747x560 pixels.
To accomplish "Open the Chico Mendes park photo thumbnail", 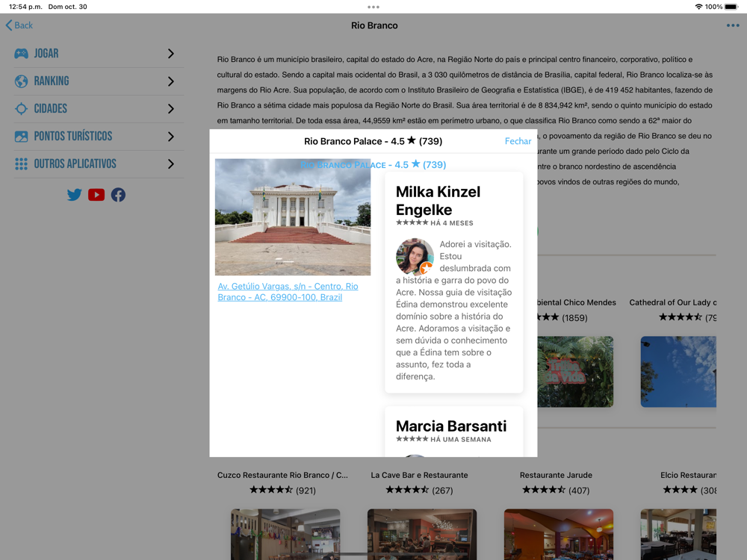I will click(575, 372).
